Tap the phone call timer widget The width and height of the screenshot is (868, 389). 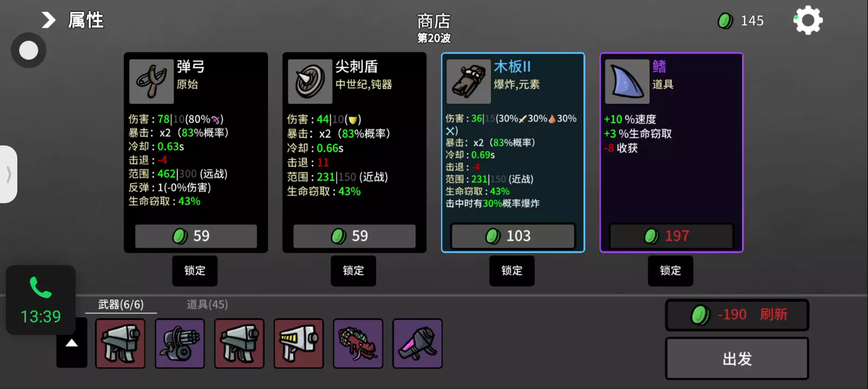41,300
